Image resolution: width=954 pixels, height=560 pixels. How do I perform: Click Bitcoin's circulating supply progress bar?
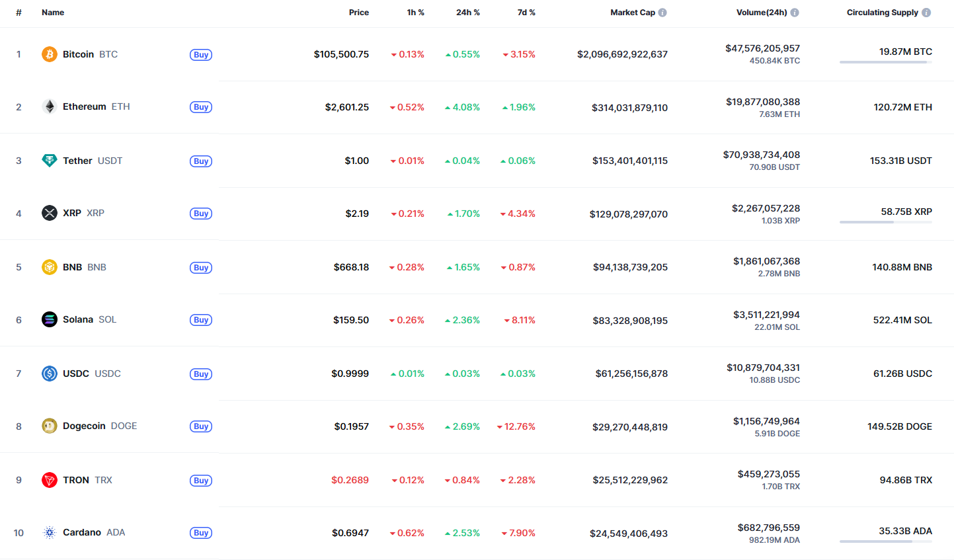tap(886, 62)
